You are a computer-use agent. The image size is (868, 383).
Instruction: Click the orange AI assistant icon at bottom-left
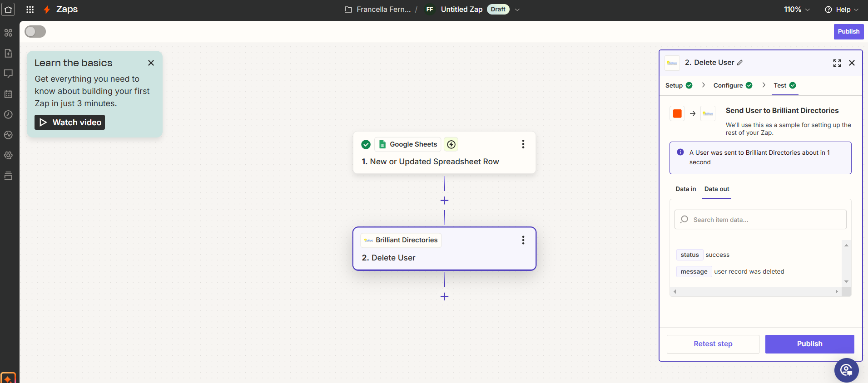[x=8, y=378]
